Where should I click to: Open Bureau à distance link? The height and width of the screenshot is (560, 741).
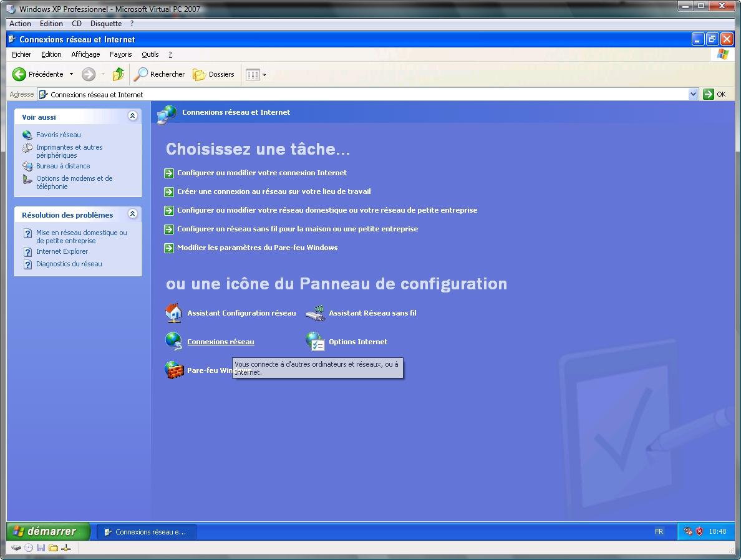point(64,166)
